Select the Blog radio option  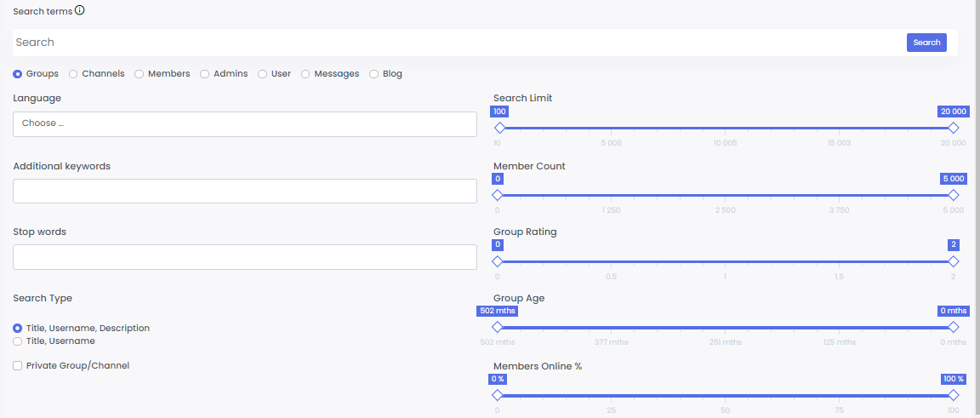pyautogui.click(x=374, y=74)
